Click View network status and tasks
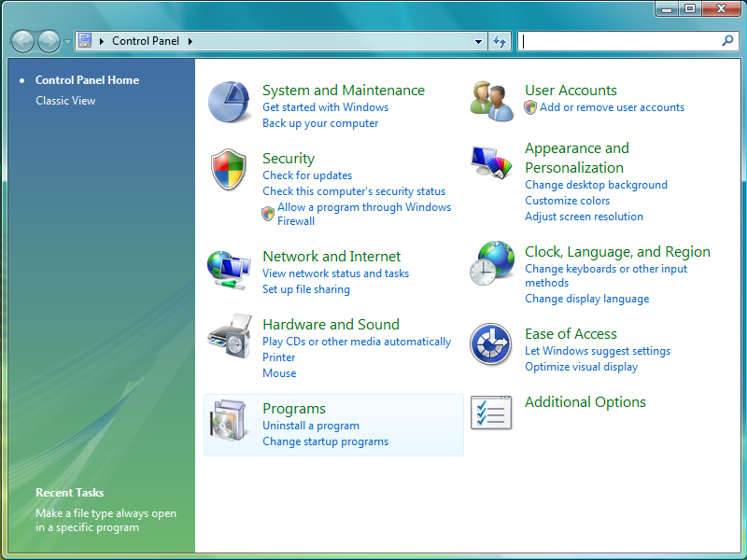The height and width of the screenshot is (560, 747). pos(336,273)
